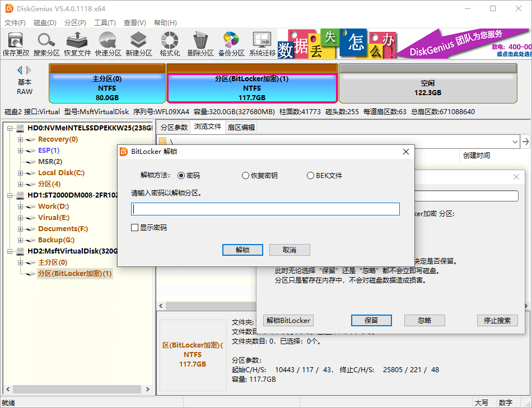Click the drive icon beside Documents(F:)
The height and width of the screenshot is (408, 532).
(31, 229)
